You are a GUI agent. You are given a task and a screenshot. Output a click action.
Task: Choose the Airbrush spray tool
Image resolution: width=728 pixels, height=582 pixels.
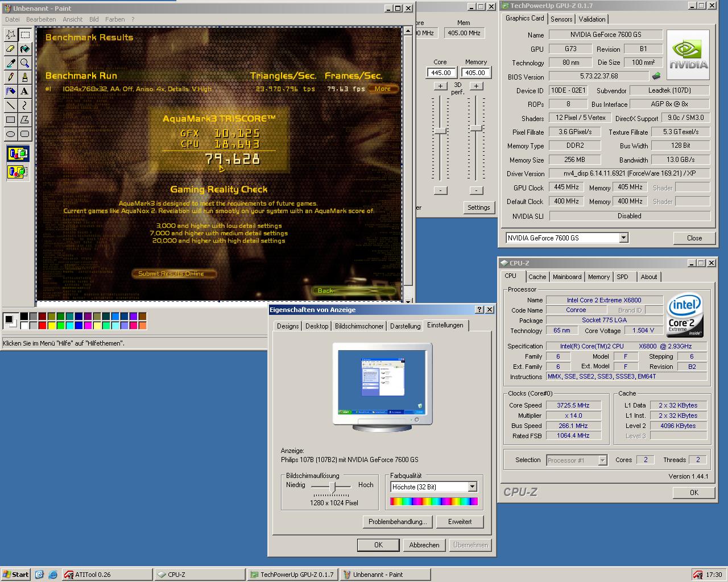pyautogui.click(x=10, y=91)
